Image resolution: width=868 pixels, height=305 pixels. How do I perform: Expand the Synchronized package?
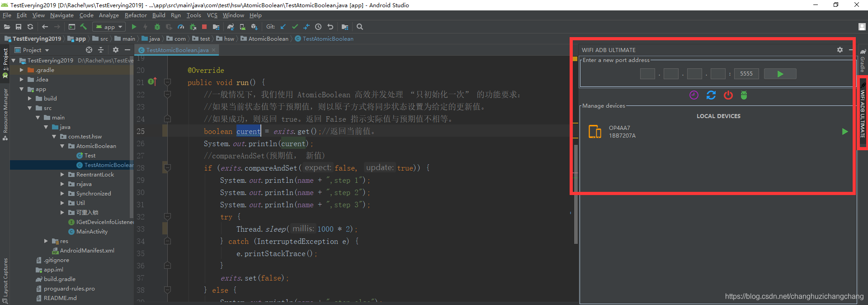pyautogui.click(x=62, y=194)
